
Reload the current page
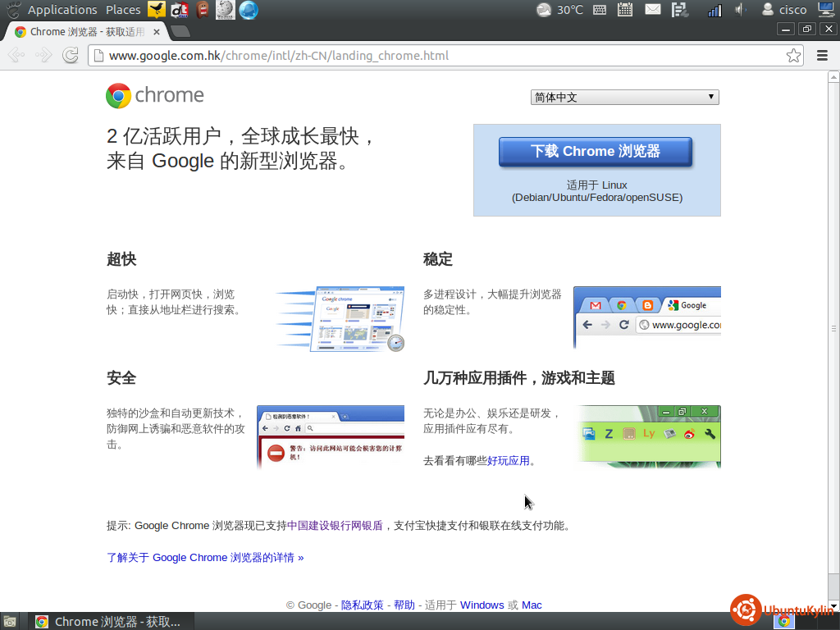pos(71,55)
